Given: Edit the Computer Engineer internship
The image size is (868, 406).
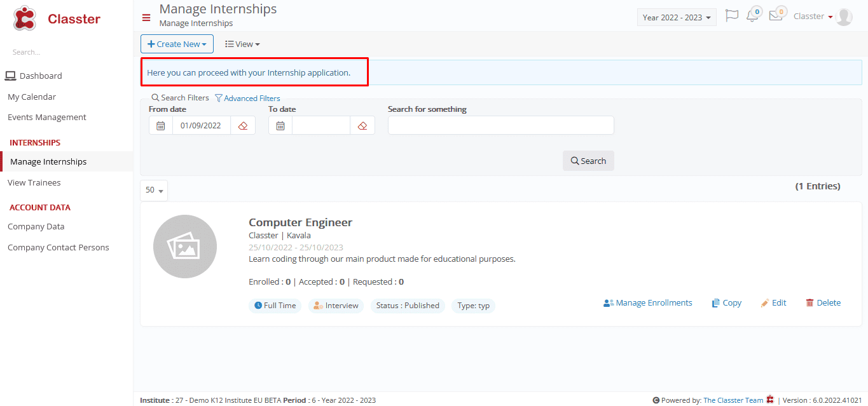Looking at the screenshot, I should point(773,303).
